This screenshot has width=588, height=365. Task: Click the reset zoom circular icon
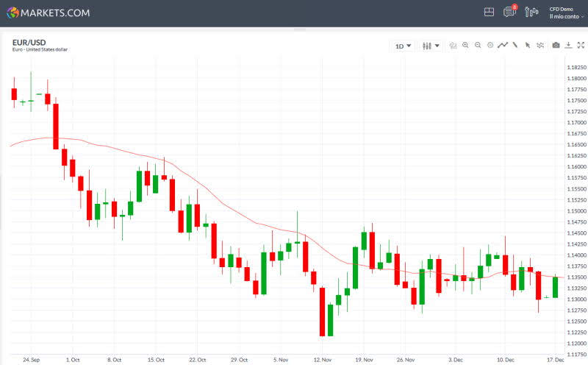click(x=490, y=46)
